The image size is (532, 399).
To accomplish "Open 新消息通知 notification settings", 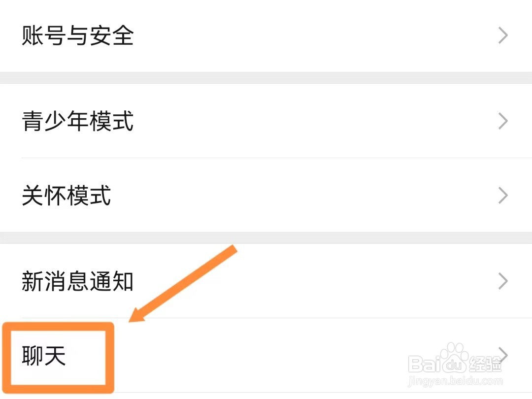I will (266, 281).
